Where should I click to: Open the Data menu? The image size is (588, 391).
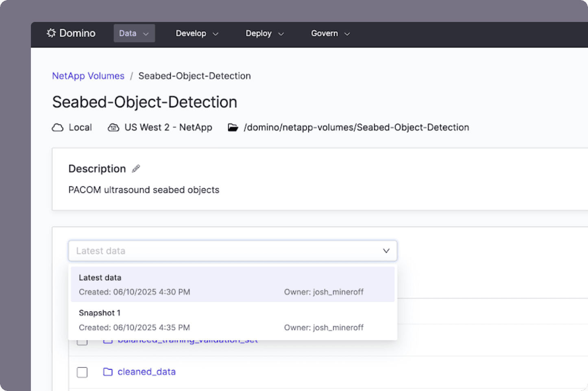[134, 33]
